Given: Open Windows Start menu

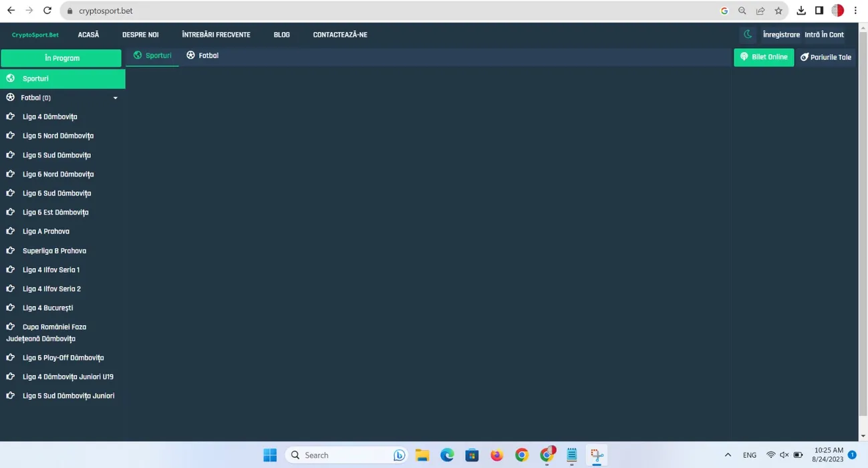Looking at the screenshot, I should pyautogui.click(x=270, y=455).
